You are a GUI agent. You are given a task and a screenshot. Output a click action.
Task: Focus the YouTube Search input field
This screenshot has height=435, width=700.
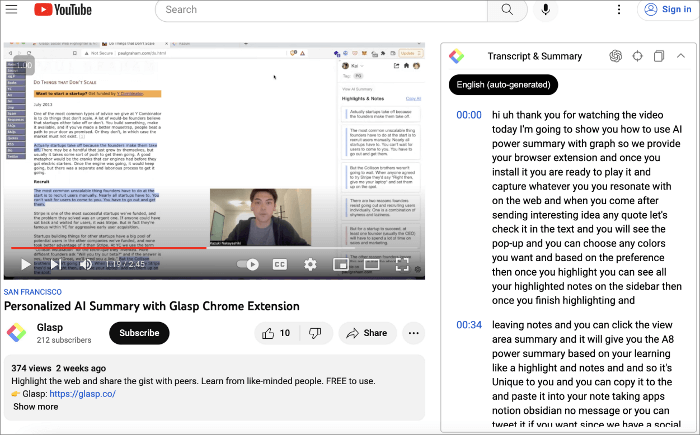click(x=321, y=10)
